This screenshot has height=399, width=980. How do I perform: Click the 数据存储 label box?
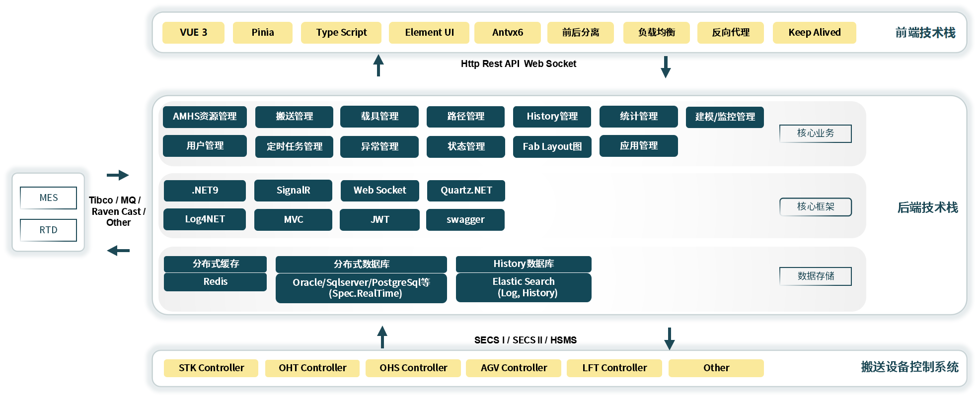815,276
